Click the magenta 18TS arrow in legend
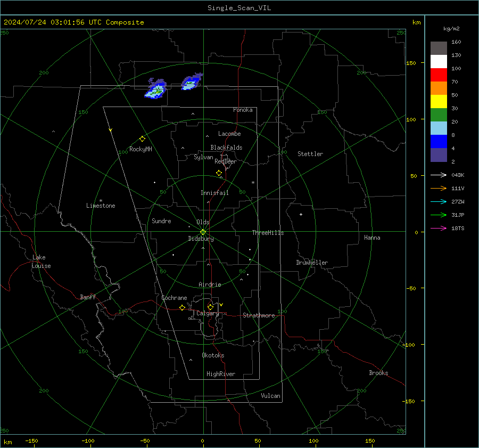This screenshot has height=448, width=479. [x=439, y=228]
